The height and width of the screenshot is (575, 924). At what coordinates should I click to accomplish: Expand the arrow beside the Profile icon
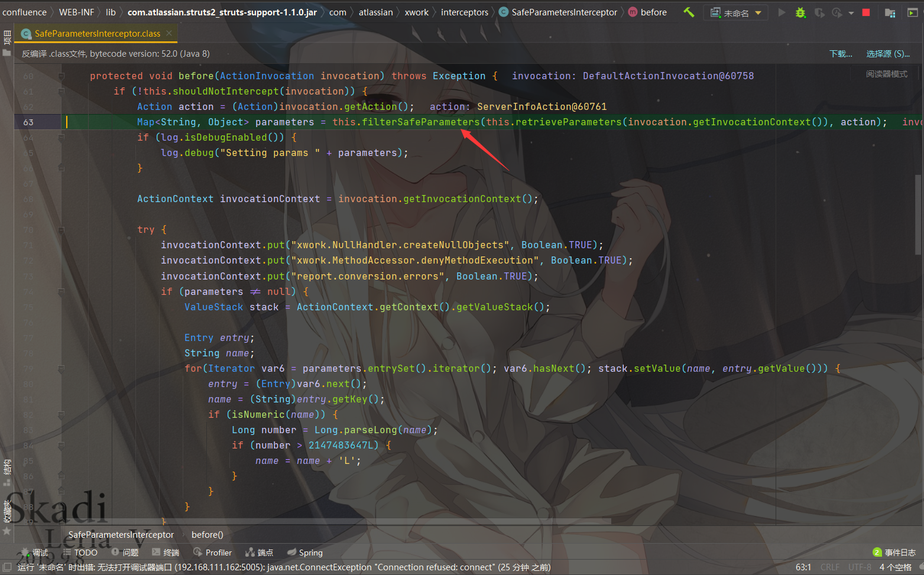(x=851, y=13)
